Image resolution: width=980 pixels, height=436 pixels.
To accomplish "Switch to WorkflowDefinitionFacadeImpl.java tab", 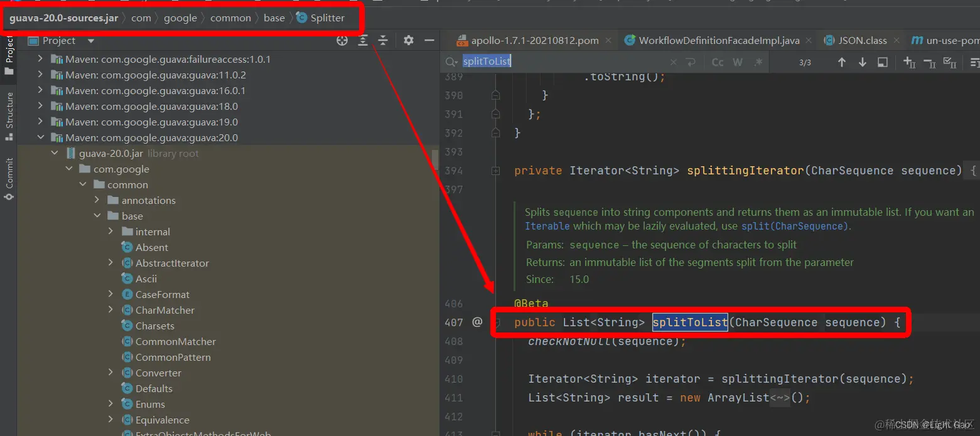I will click(719, 40).
